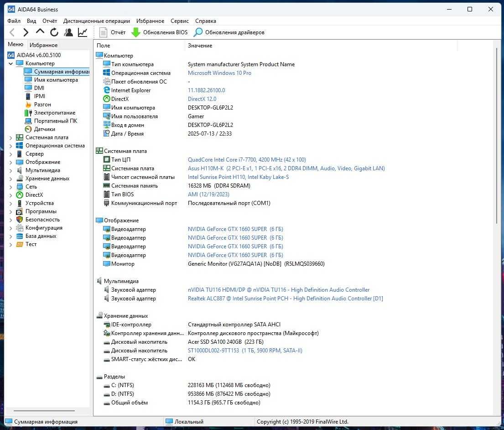Open Разгон with the flame icon
The height and width of the screenshot is (430, 504).
38,105
